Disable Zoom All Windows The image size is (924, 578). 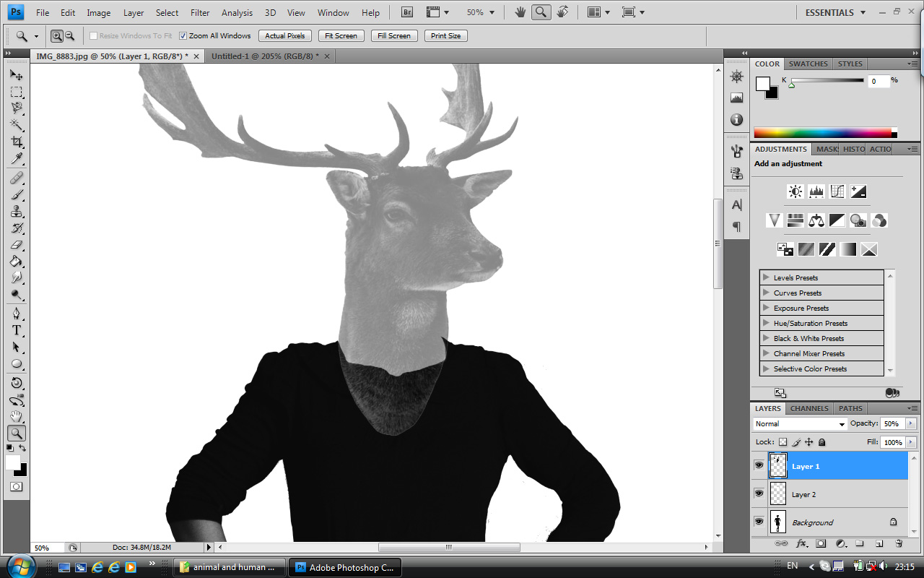click(x=183, y=35)
